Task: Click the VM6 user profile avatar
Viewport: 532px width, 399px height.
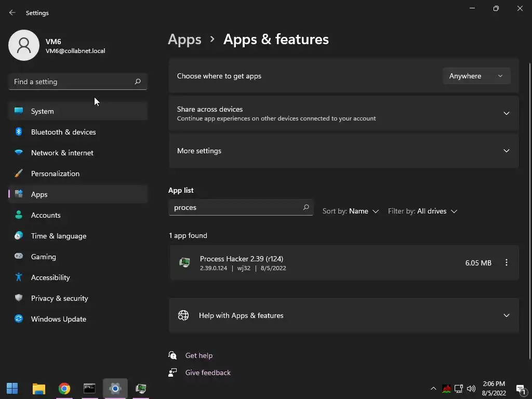Action: click(x=24, y=45)
